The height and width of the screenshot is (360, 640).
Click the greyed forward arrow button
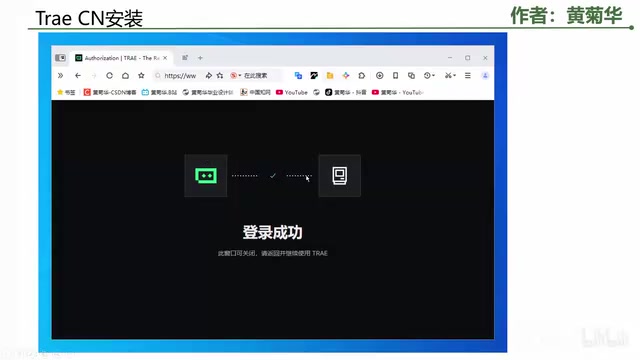93,76
